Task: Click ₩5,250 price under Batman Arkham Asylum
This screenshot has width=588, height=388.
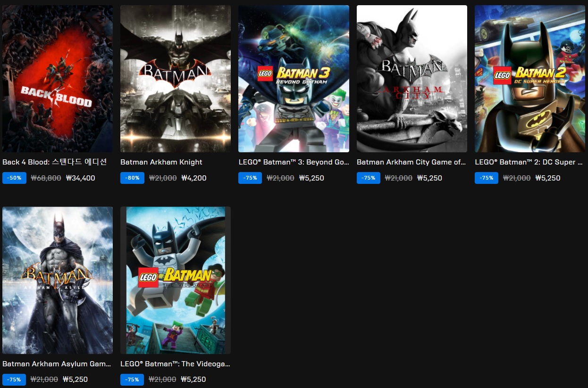Action: (75, 380)
